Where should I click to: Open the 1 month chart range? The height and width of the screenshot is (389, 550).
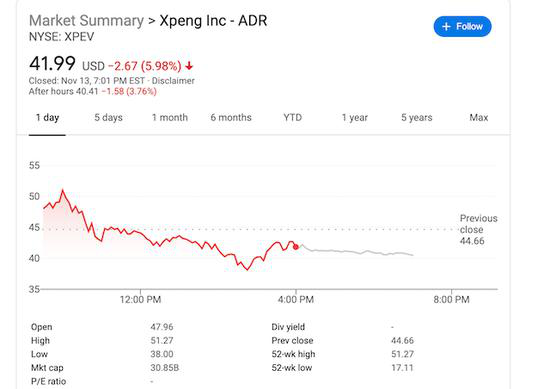[x=170, y=118]
